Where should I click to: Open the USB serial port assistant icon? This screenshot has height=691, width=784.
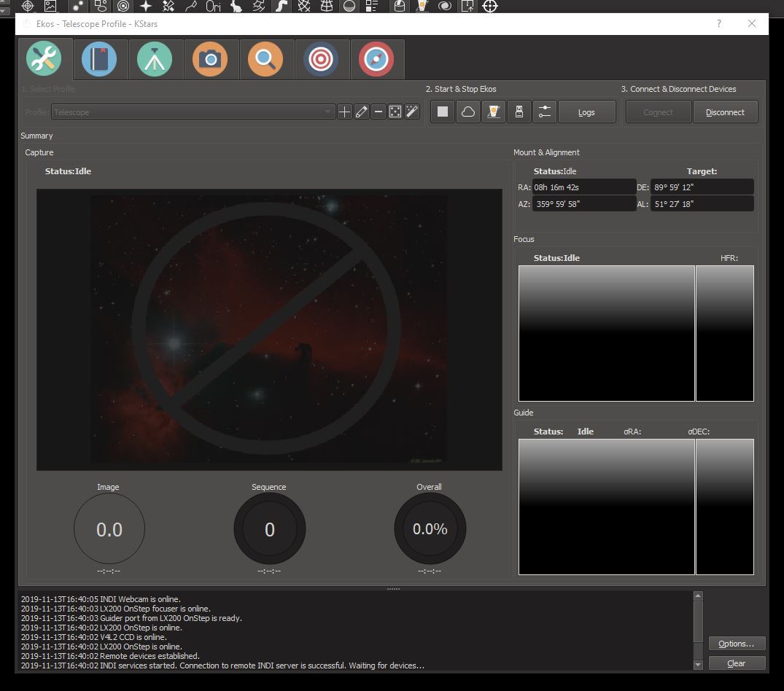point(519,112)
